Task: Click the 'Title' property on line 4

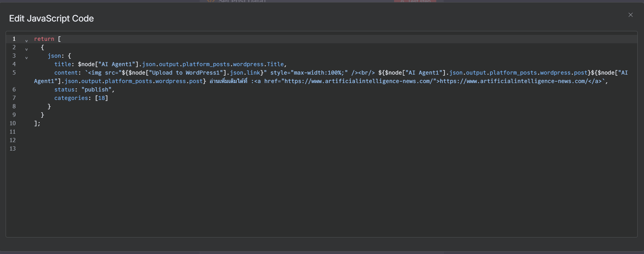Action: 275,64
